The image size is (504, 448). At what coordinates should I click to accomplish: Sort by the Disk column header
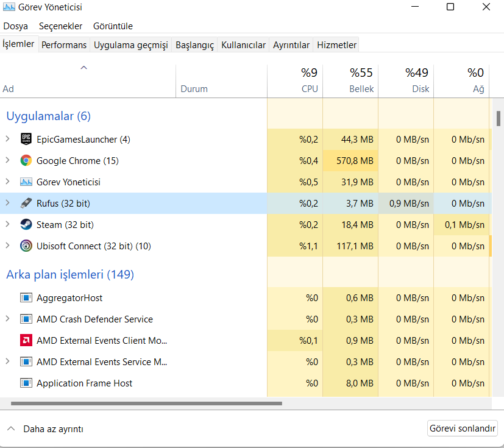[x=406, y=81]
